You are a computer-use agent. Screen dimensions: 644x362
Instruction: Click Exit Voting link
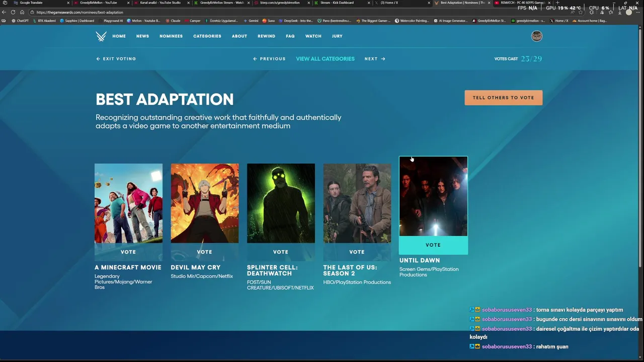(x=116, y=59)
